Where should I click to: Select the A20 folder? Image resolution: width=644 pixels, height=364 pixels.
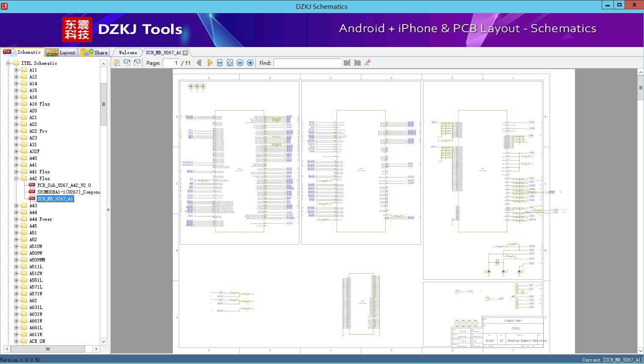point(33,111)
